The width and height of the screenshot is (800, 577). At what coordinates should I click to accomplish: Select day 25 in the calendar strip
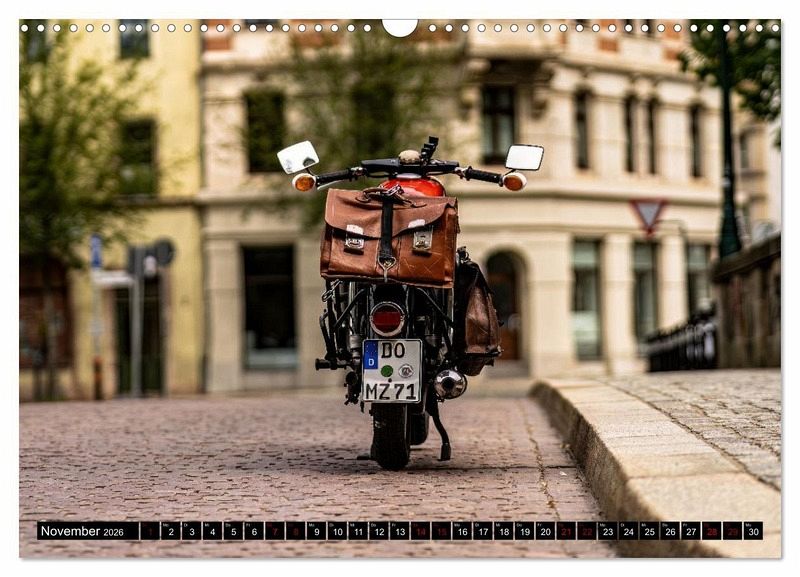click(x=650, y=531)
